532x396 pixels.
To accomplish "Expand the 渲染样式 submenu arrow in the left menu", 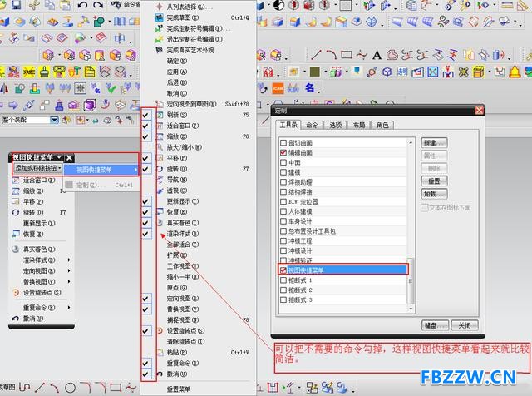I will [x=69, y=260].
